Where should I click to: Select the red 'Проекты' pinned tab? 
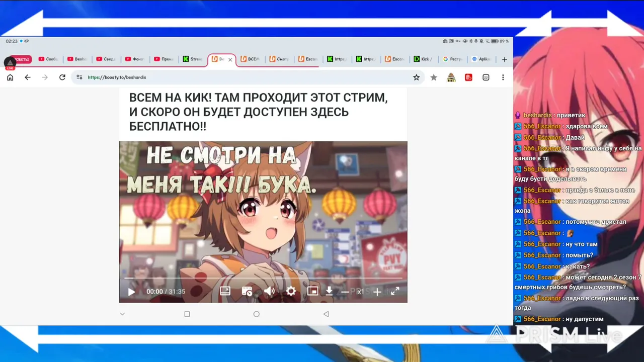click(x=21, y=59)
